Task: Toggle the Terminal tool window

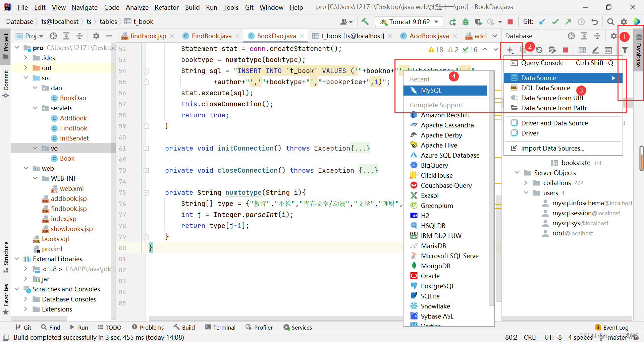Action: coord(220,327)
